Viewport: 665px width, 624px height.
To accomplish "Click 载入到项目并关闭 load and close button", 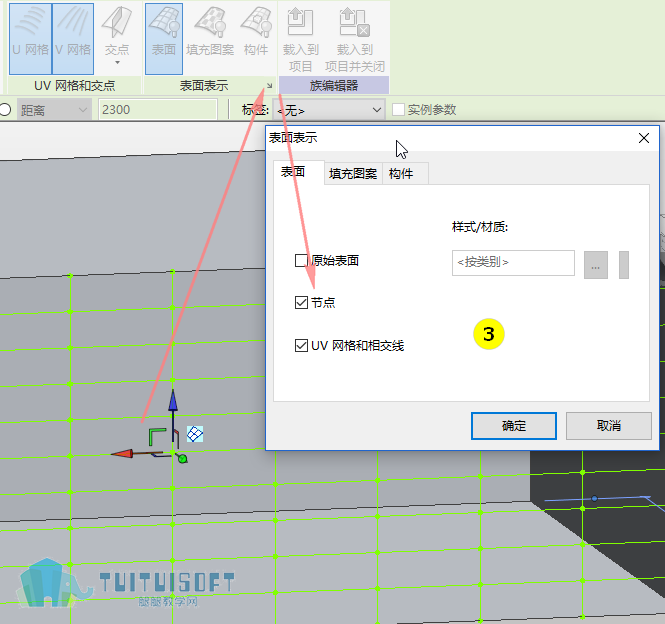I will click(355, 39).
